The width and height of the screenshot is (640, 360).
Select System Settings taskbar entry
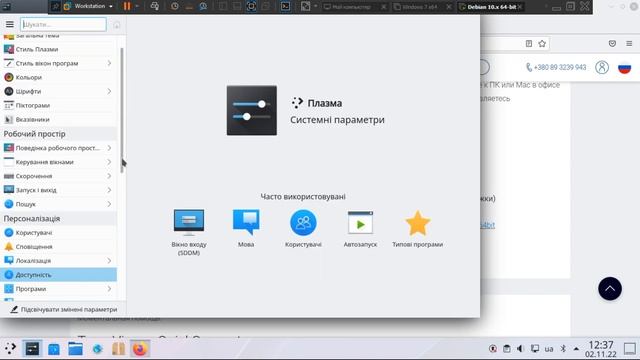click(x=32, y=349)
